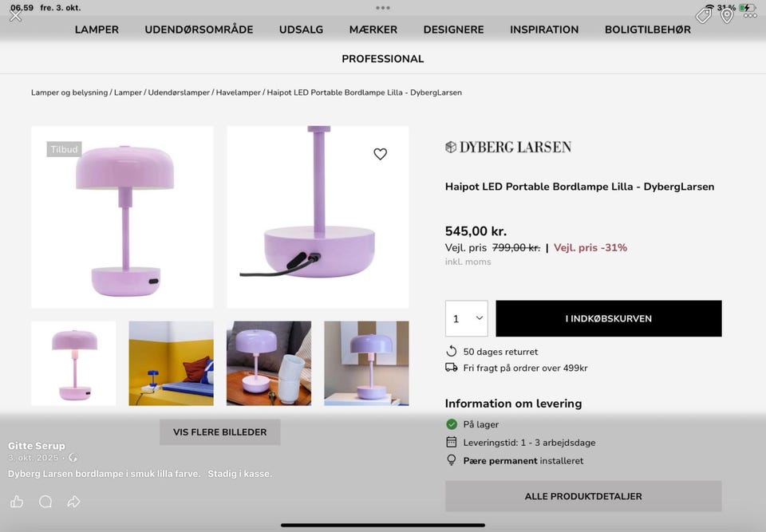Add to cart with I INDKØBSKURVEN

[609, 318]
